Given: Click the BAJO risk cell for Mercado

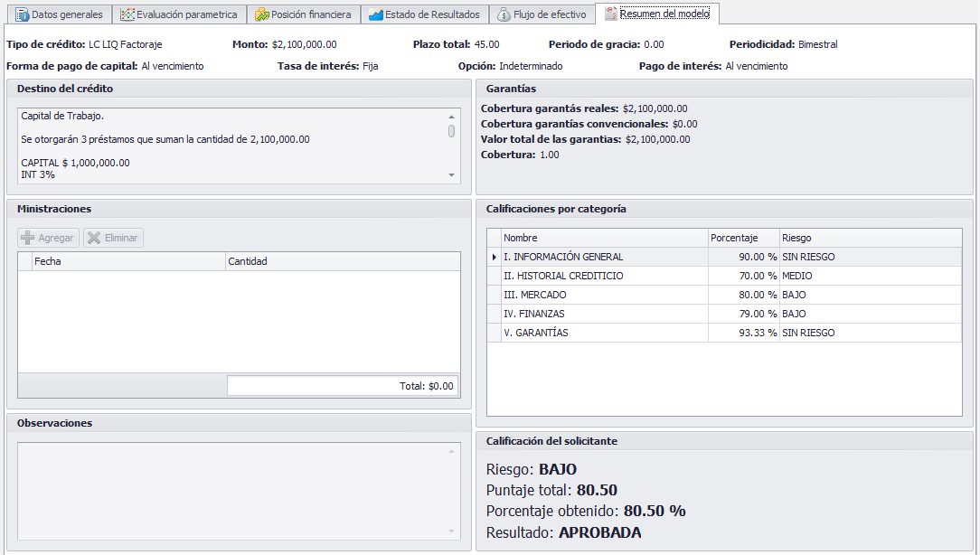Looking at the screenshot, I should click(871, 295).
